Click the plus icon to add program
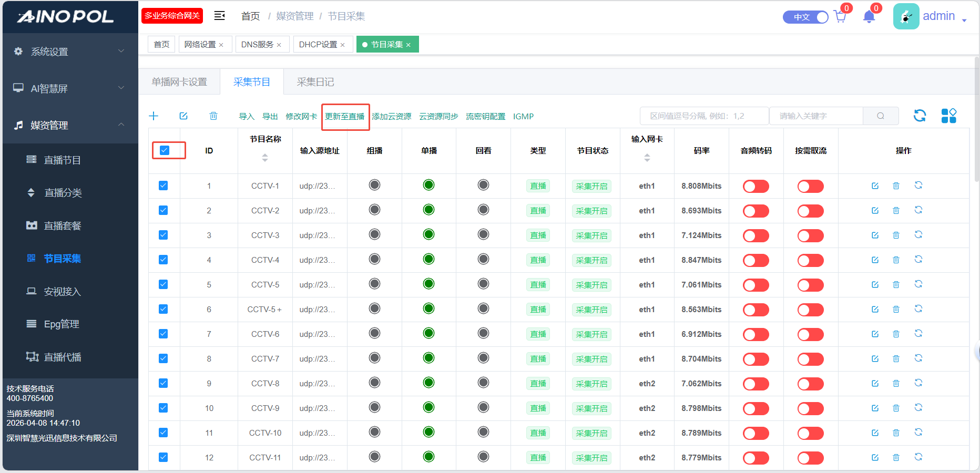This screenshot has height=473, width=980. (x=154, y=116)
